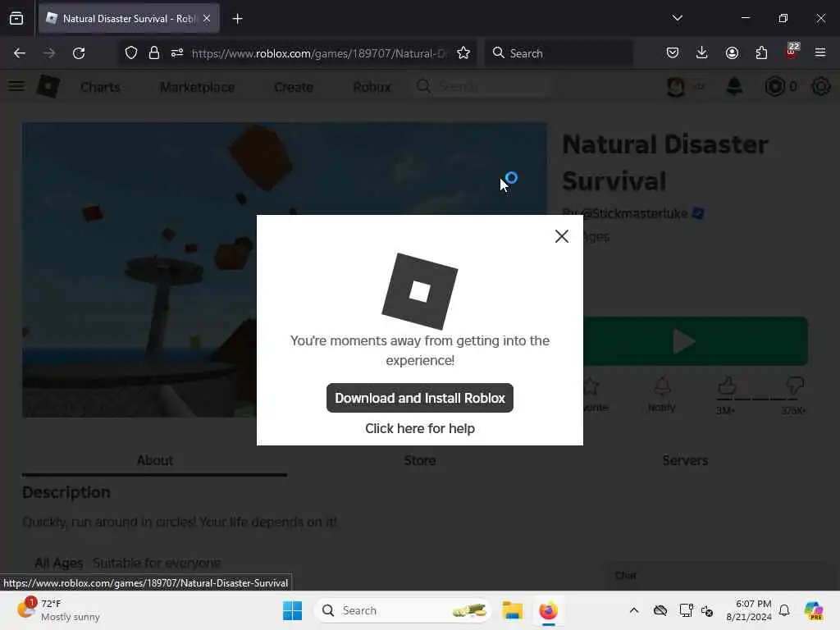The image size is (840, 630).
Task: Dislike the experience with thumbs down
Action: click(794, 386)
